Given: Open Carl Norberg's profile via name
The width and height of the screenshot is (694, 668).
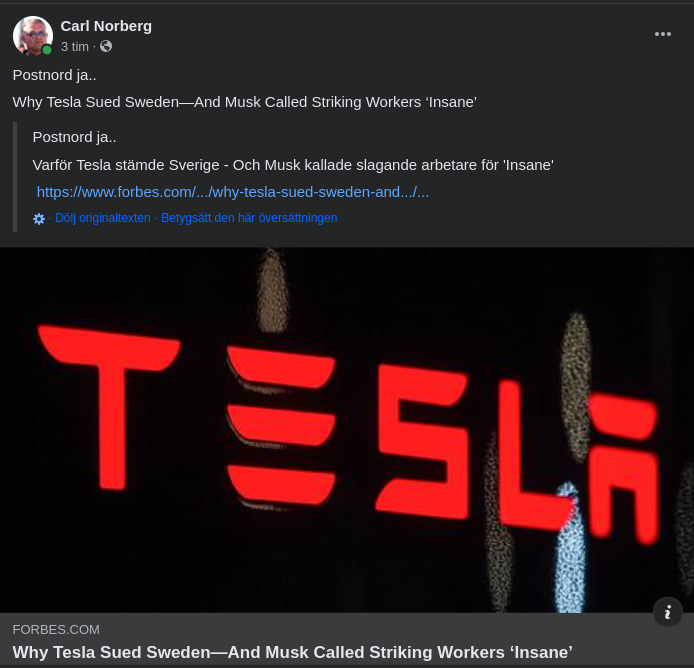Looking at the screenshot, I should [x=106, y=26].
